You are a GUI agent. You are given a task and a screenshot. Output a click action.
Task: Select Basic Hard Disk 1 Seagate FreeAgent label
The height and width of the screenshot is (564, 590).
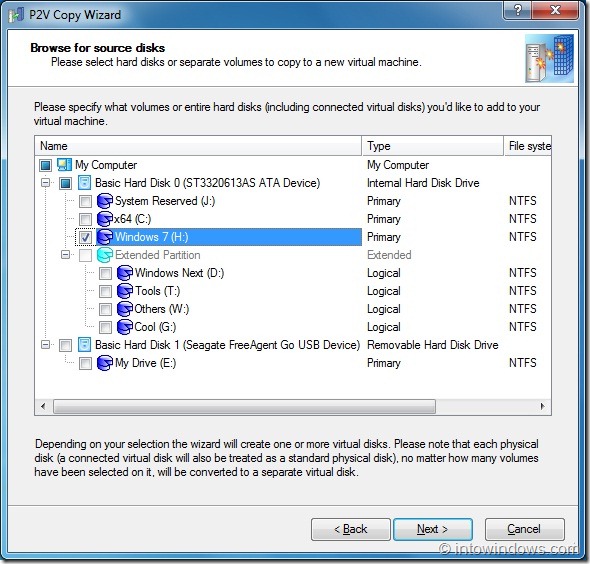click(228, 345)
